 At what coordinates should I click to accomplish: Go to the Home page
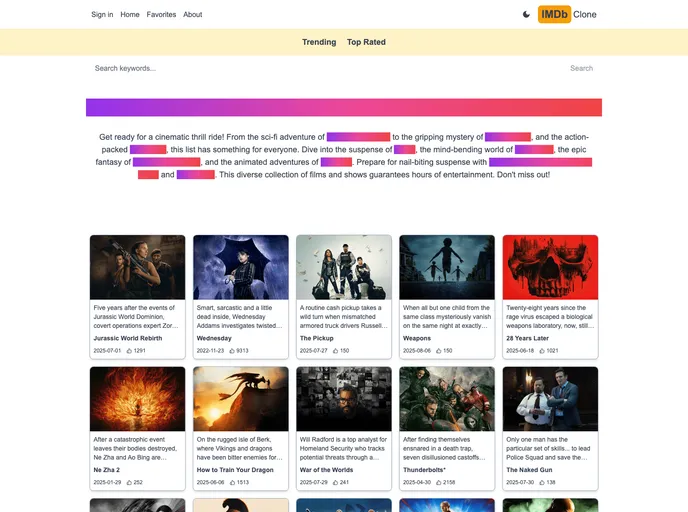[x=130, y=14]
